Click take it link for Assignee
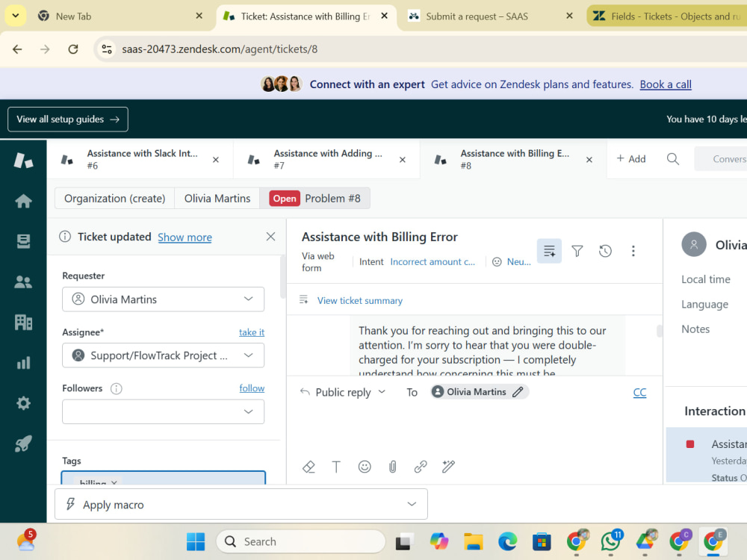The height and width of the screenshot is (560, 747). tap(252, 332)
